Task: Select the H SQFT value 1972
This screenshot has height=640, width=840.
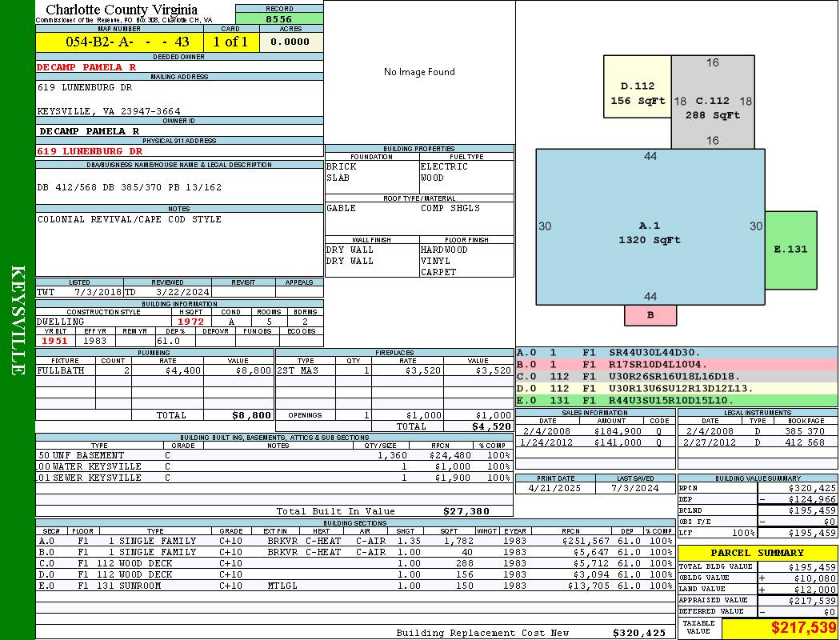Action: click(x=190, y=322)
